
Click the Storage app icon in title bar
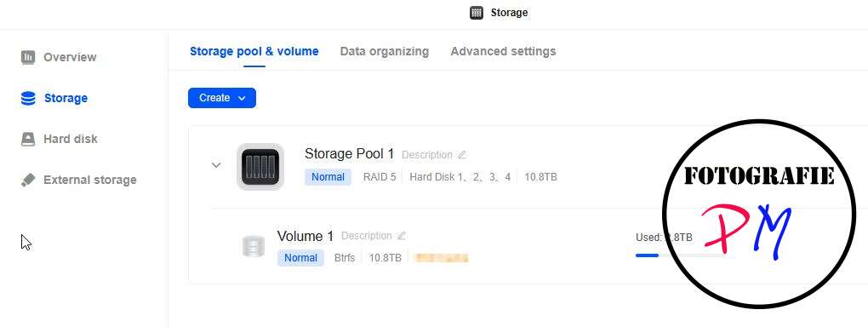[x=477, y=13]
